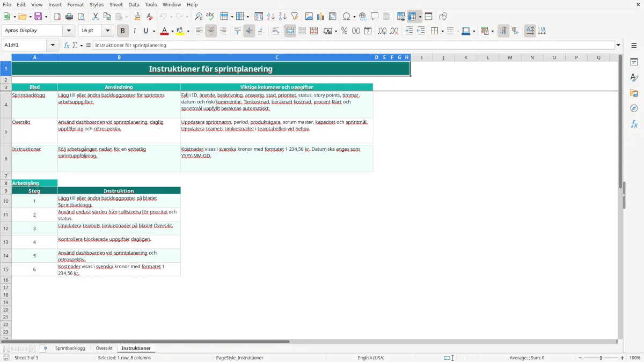Click Sort Ascending icon
644x362 pixels.
[x=270, y=17]
